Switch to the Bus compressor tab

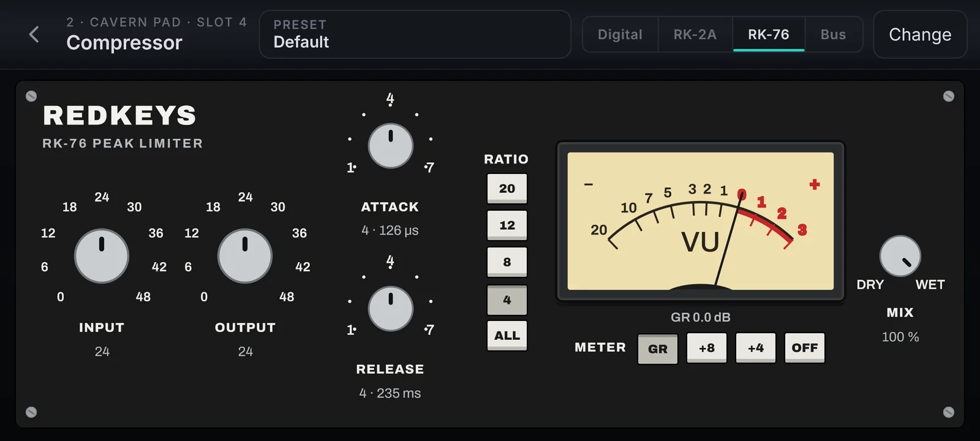click(833, 34)
